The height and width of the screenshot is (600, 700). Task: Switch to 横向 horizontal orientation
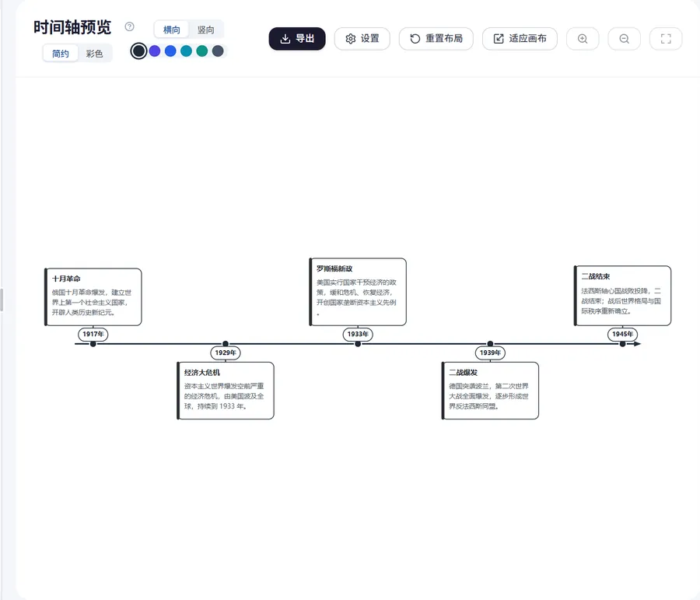point(171,30)
